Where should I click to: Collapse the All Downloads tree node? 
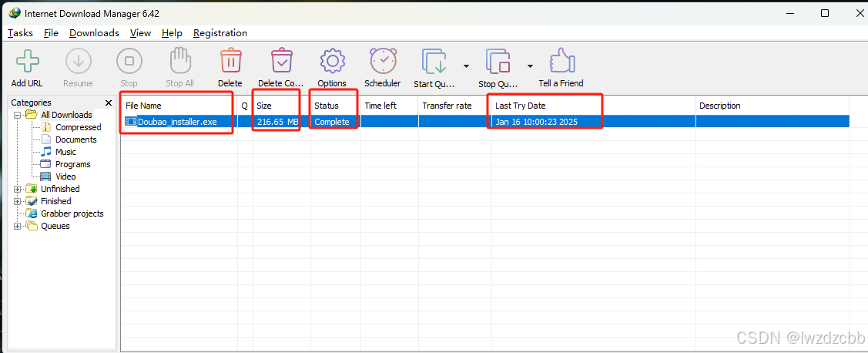coord(17,115)
